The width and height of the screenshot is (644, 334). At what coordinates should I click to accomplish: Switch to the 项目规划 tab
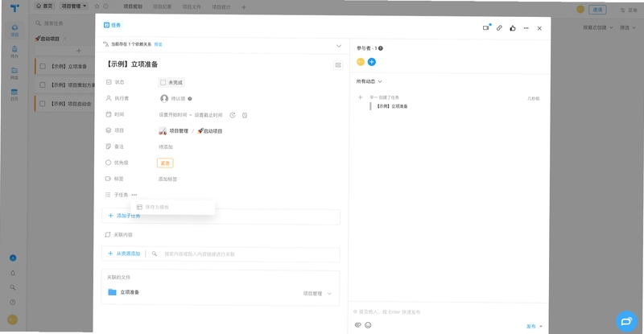click(133, 6)
